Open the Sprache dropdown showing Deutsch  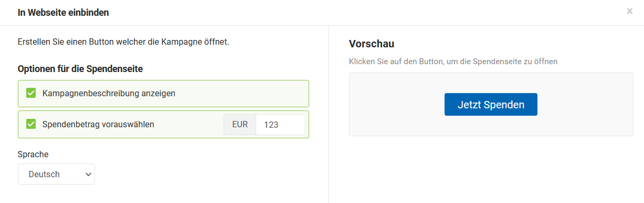[56, 174]
